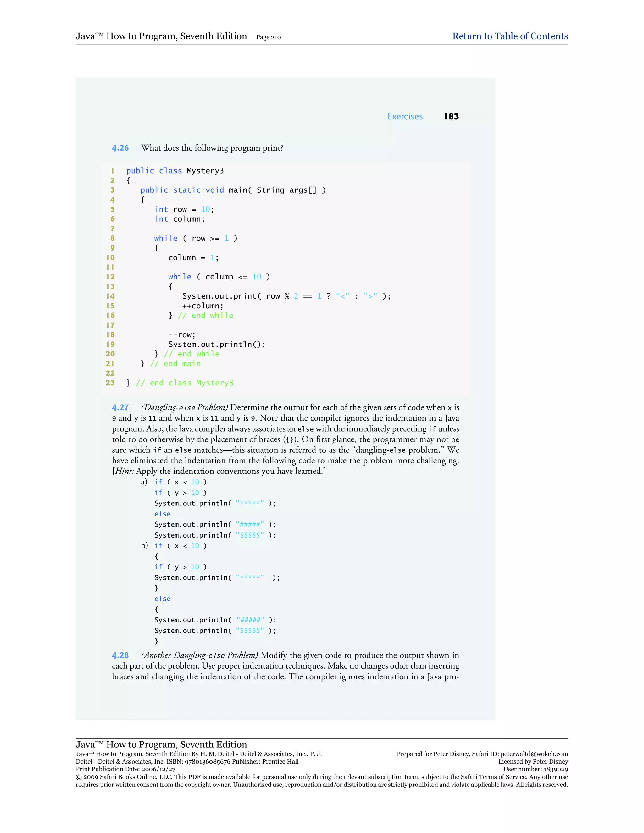The height and width of the screenshot is (833, 644).
Task: Click exercise number 4.27
Action: click(x=120, y=407)
